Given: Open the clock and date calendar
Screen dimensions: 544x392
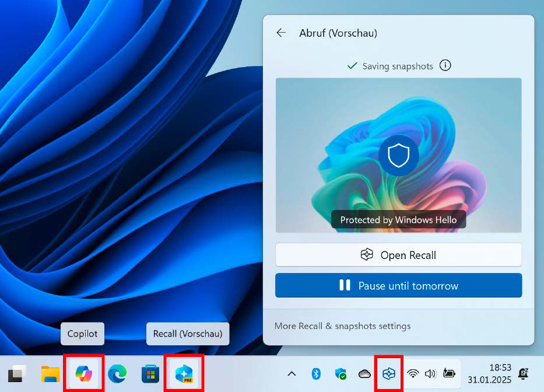Looking at the screenshot, I should 489,373.
